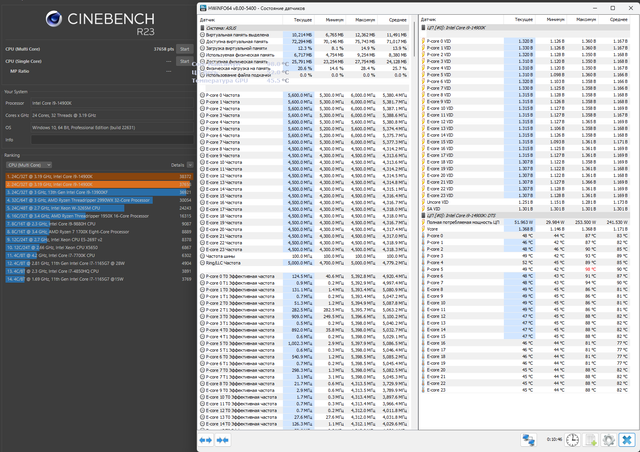This screenshot has height=452, width=640.
Task: Select ranking row Threadripper 1950X 16-Core
Action: pos(99,216)
